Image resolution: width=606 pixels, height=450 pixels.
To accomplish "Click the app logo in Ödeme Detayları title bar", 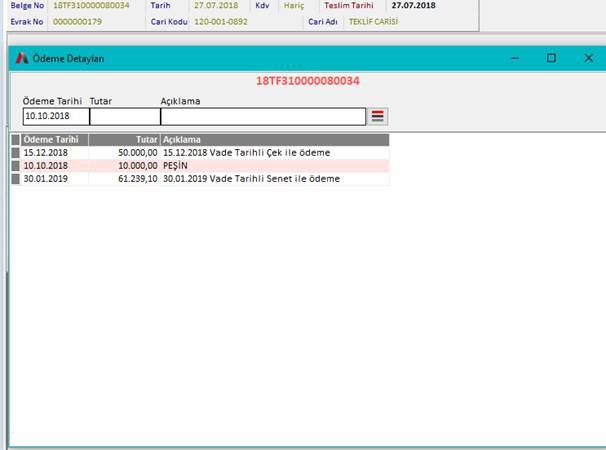I will pyautogui.click(x=22, y=58).
